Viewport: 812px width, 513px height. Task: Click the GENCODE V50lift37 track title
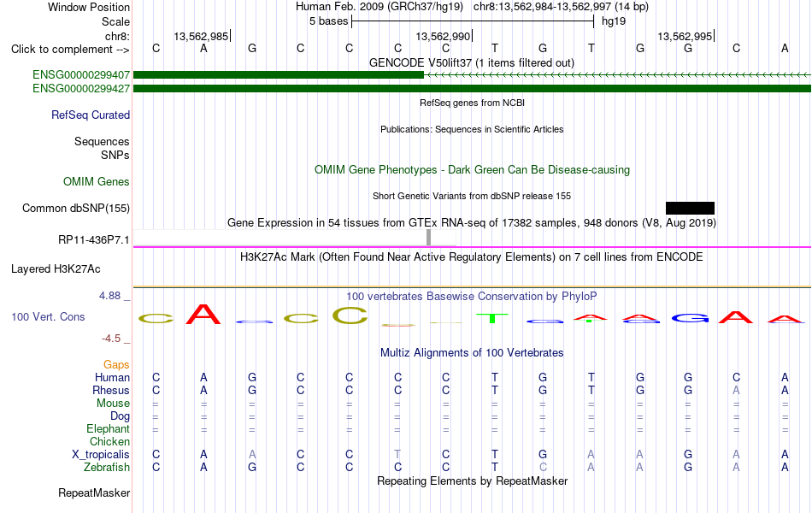[x=471, y=62]
